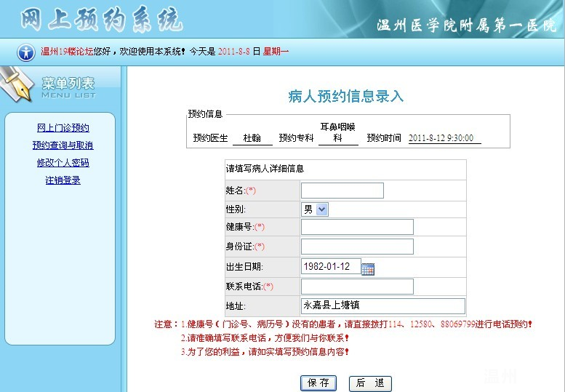565x392 pixels.
Task: Focus the 身份证 ID card field
Action: pos(357,247)
